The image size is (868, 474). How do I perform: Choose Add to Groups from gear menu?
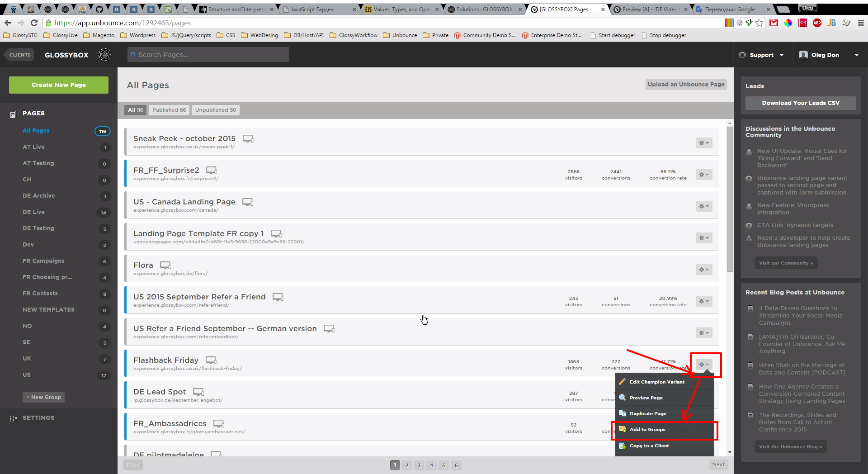pos(665,429)
